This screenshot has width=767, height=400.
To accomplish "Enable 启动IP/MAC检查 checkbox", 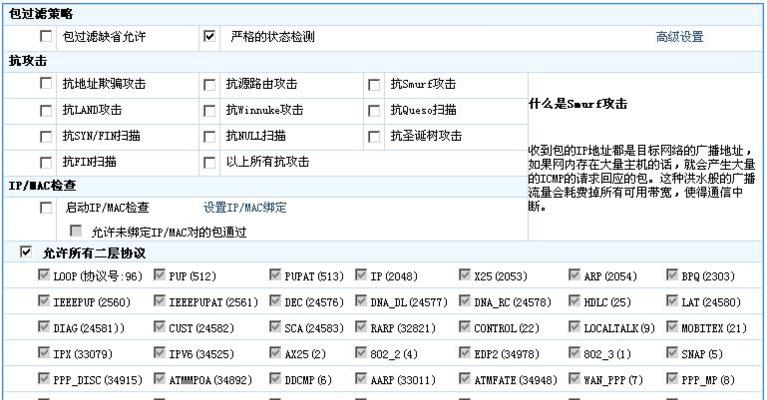I will tap(46, 208).
